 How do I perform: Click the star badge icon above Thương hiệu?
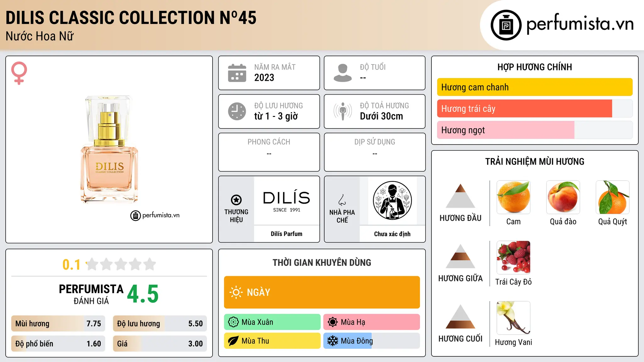236,200
